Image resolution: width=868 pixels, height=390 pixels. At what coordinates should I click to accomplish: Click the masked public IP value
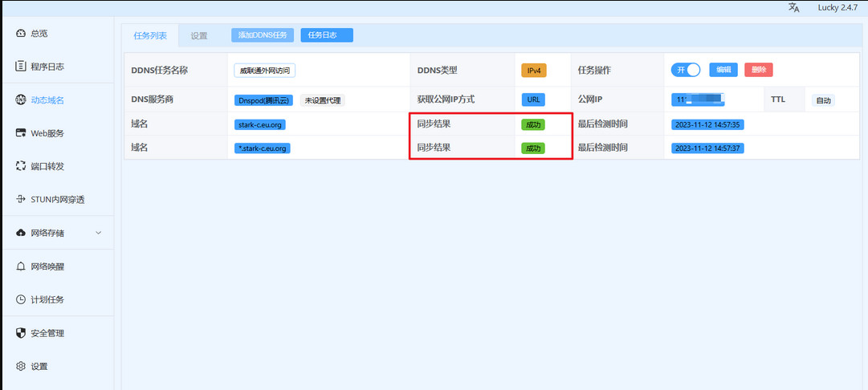pyautogui.click(x=699, y=100)
